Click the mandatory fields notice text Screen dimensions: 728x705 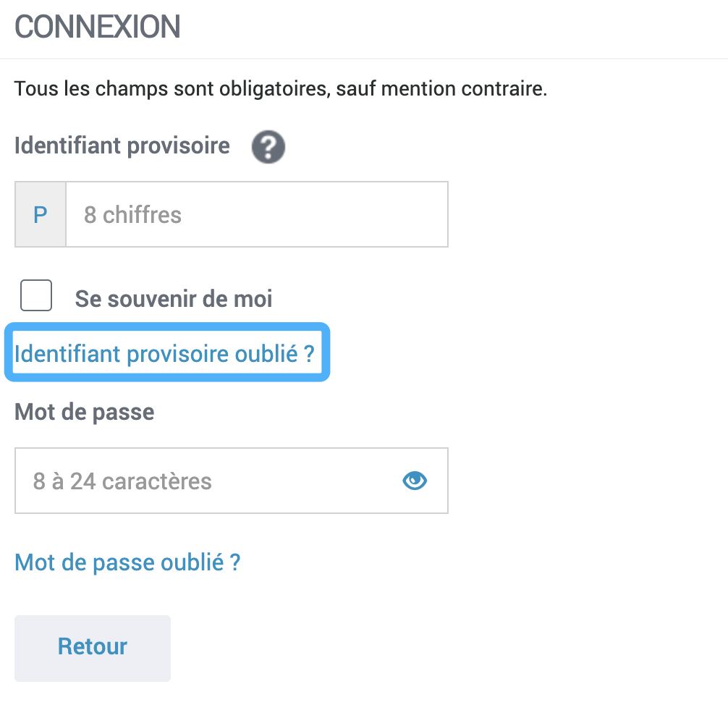pyautogui.click(x=281, y=90)
